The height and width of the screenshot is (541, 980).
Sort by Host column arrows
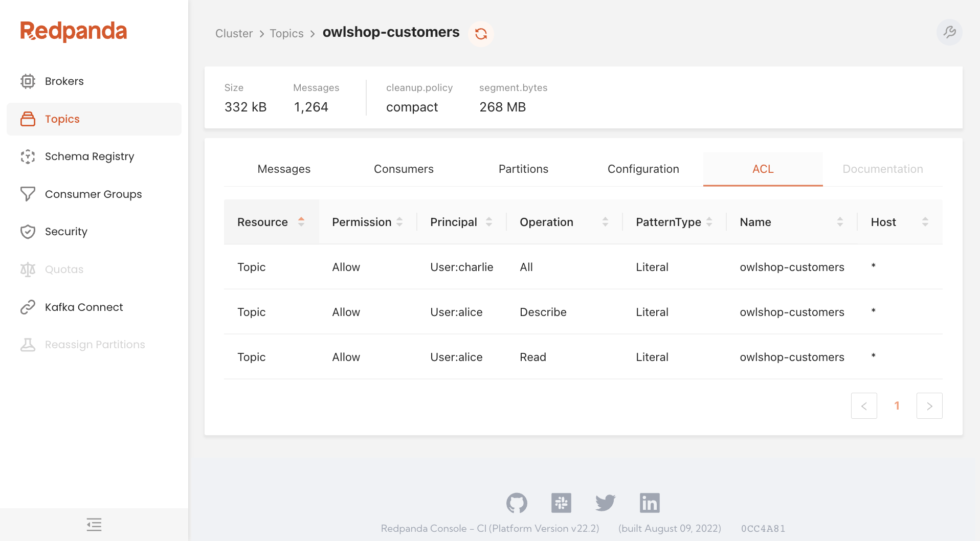pos(925,222)
